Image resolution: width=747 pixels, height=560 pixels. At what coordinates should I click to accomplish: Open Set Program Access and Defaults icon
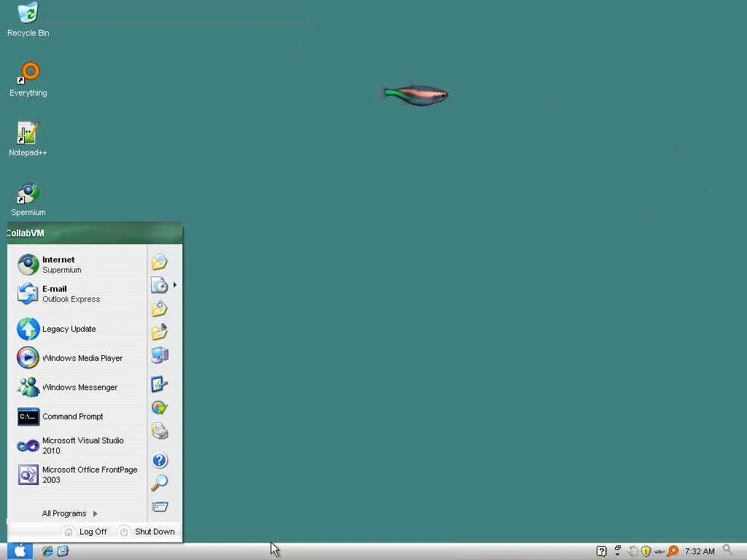[160, 408]
